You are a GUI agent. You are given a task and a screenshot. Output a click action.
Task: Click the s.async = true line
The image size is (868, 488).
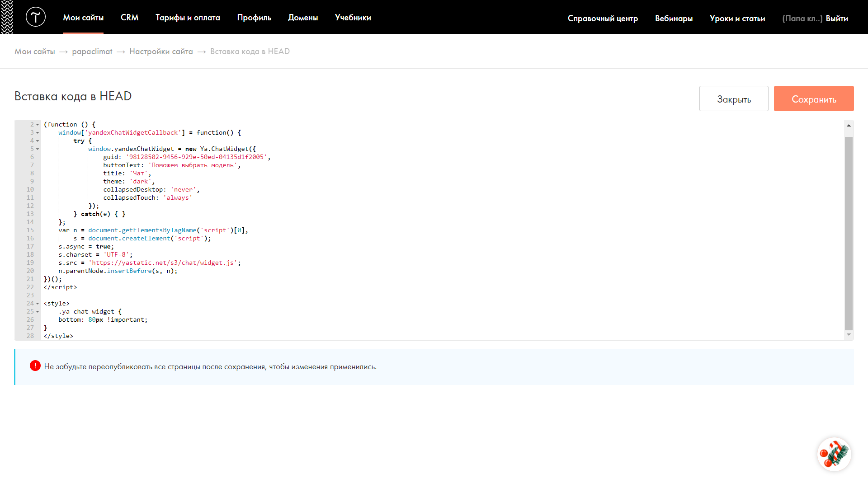coord(86,247)
